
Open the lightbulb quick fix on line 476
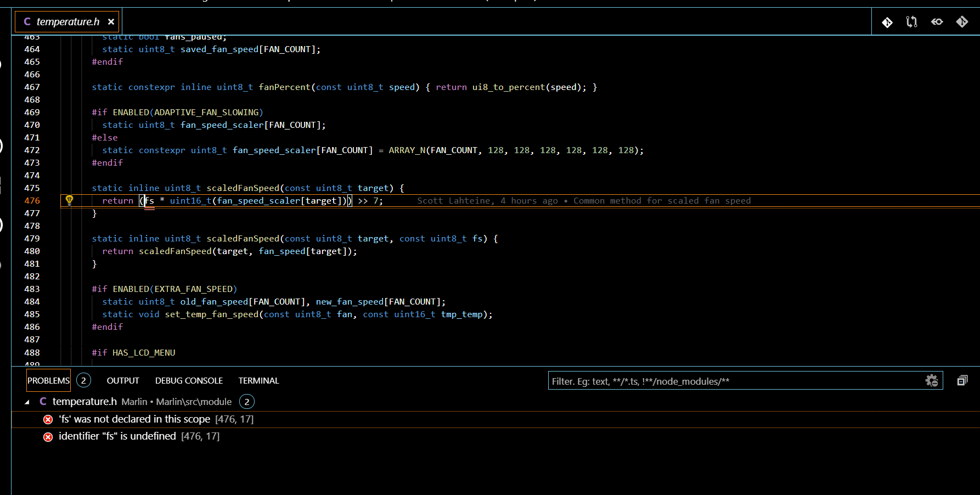tap(69, 200)
